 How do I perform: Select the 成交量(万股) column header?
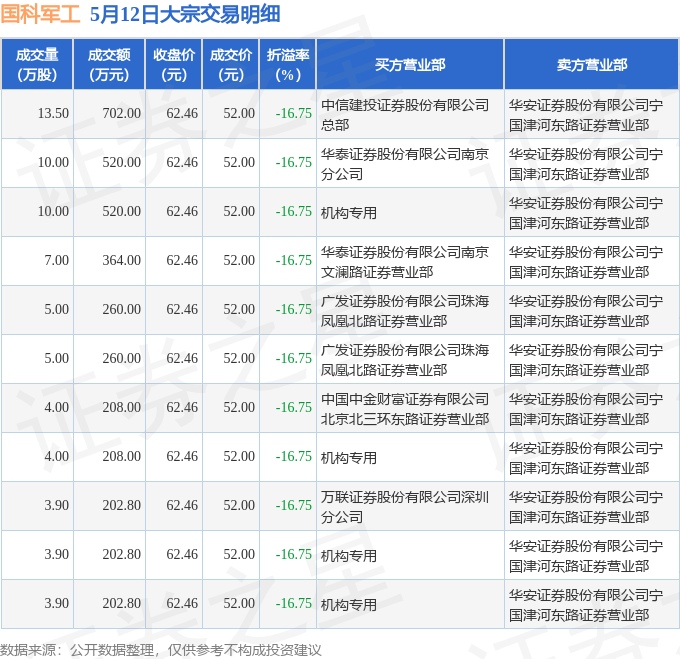coord(37,65)
